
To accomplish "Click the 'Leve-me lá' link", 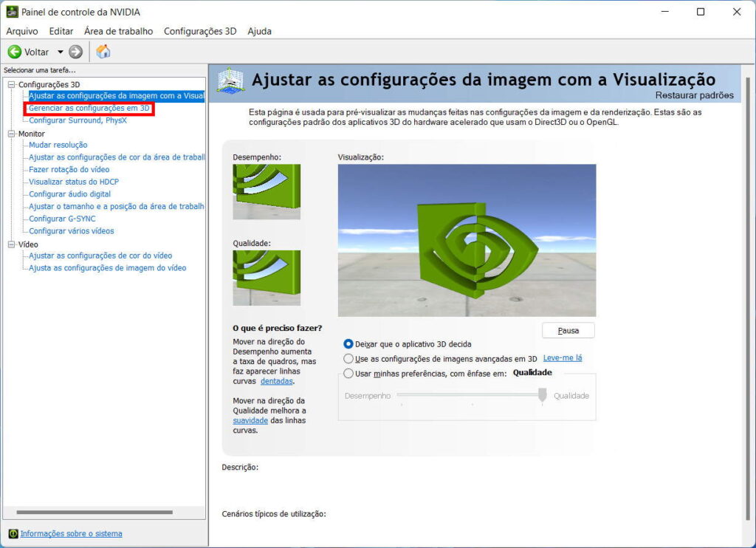I will coord(563,358).
